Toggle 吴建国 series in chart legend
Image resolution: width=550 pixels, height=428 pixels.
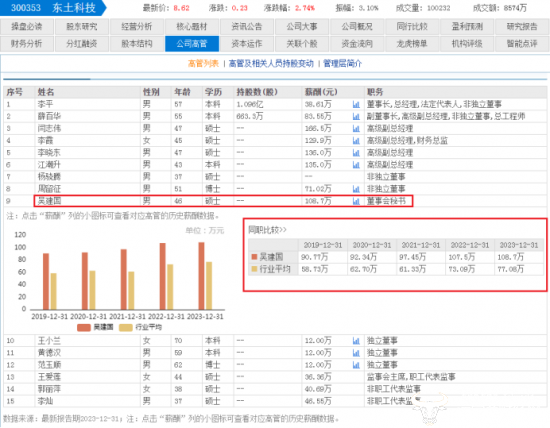coord(95,327)
